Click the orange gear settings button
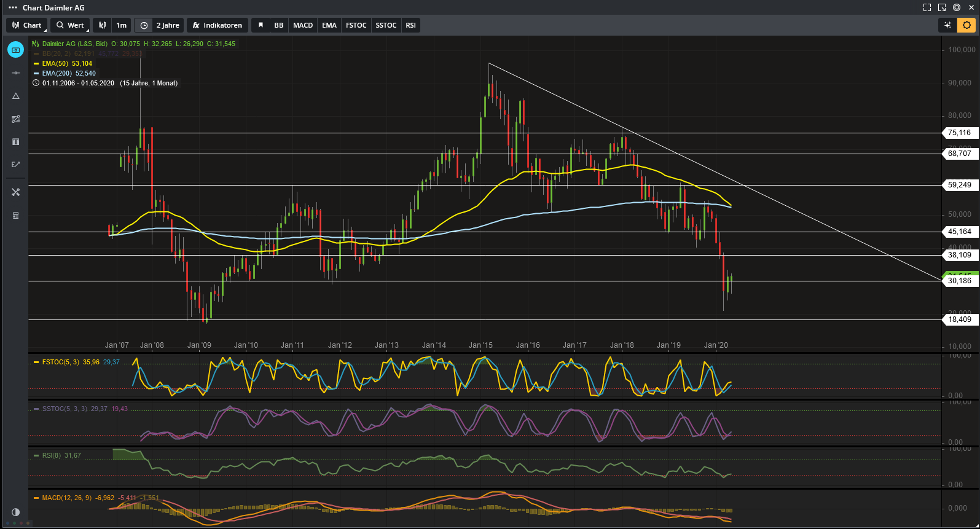The image size is (980, 529). click(x=966, y=25)
